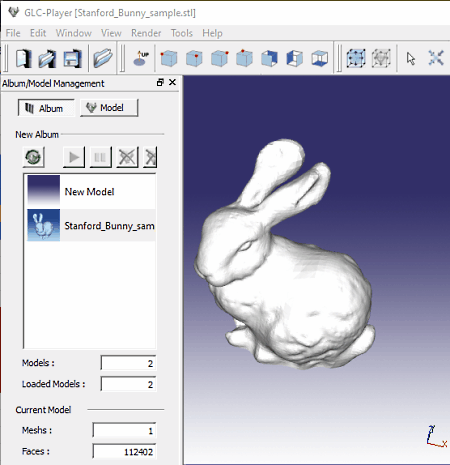Image resolution: width=450 pixels, height=465 pixels.
Task: Click the file toolbar drag handle
Action: [5, 58]
